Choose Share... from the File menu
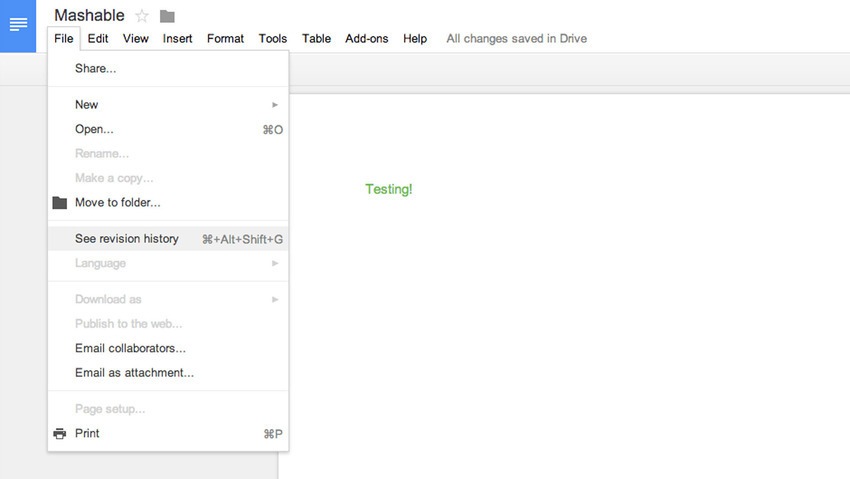 coord(96,69)
